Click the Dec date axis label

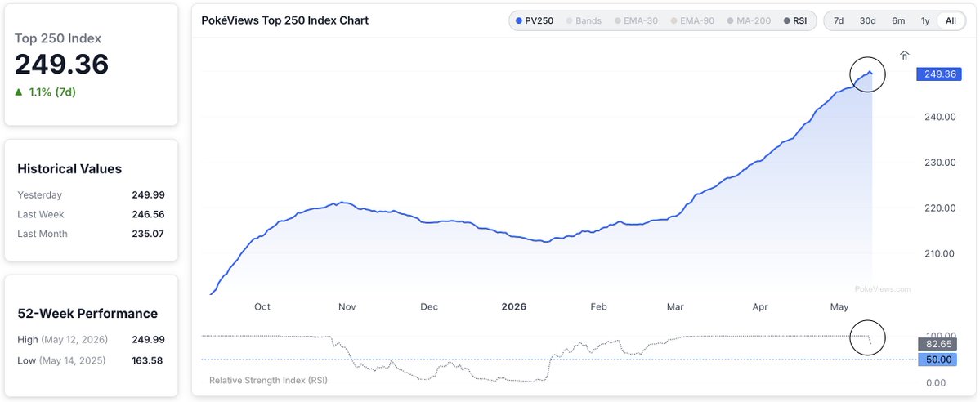[429, 307]
